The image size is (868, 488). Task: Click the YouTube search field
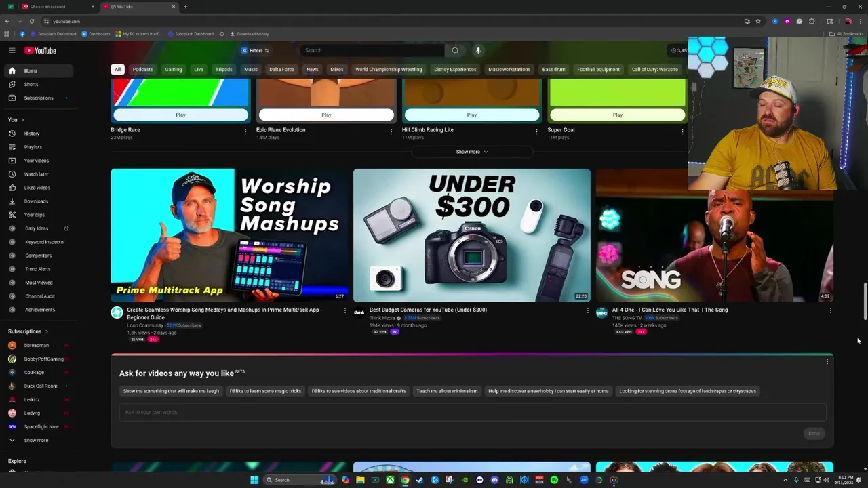(x=373, y=50)
